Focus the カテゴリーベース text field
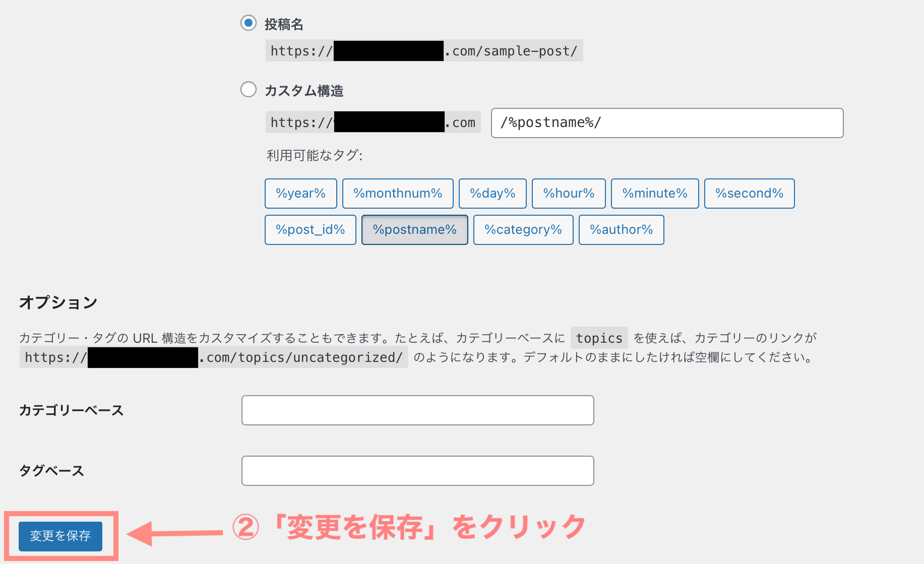Screen dimensions: 924x564 point(417,410)
